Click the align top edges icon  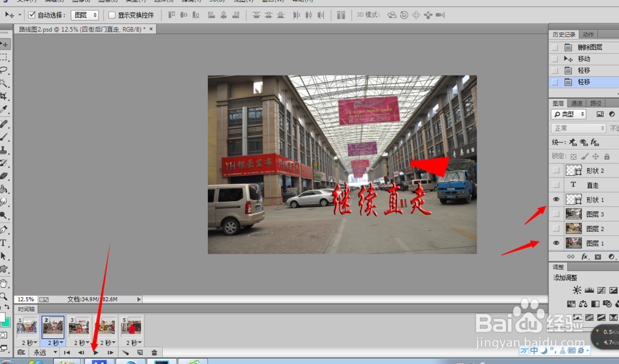click(x=171, y=15)
